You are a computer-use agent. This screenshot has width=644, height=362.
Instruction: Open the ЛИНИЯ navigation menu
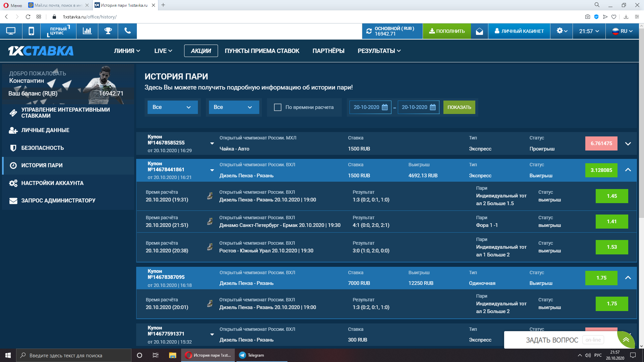click(x=127, y=51)
